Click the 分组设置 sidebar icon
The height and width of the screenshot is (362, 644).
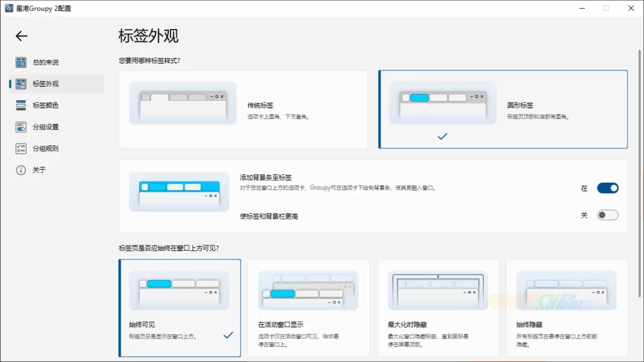[21, 127]
